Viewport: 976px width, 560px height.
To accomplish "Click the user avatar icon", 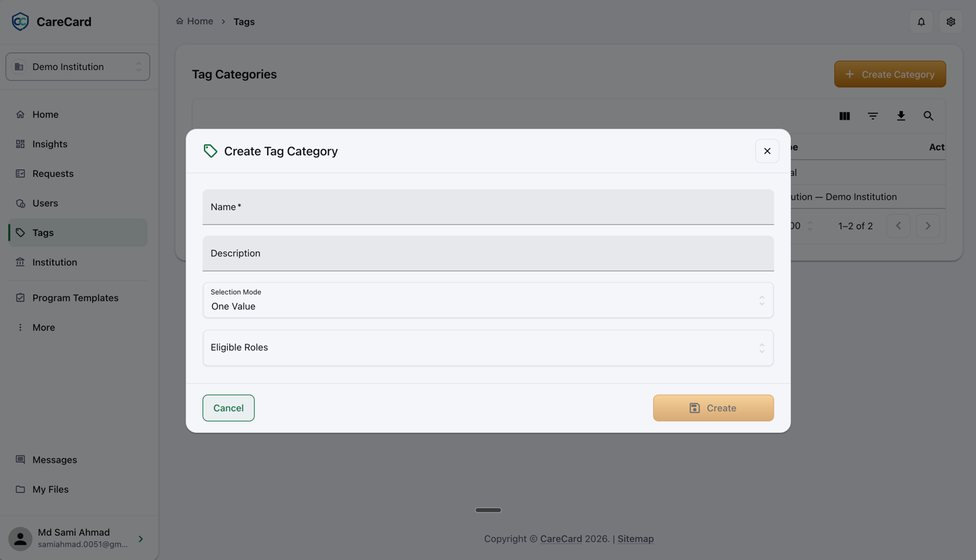I will coord(20,538).
